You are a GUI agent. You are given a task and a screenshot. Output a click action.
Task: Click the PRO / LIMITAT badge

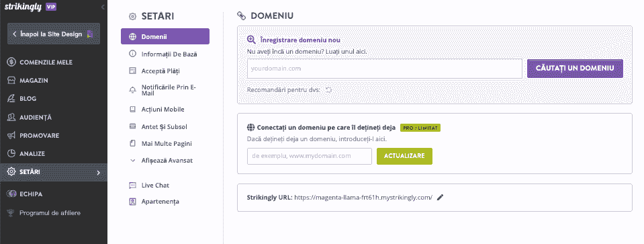click(420, 128)
